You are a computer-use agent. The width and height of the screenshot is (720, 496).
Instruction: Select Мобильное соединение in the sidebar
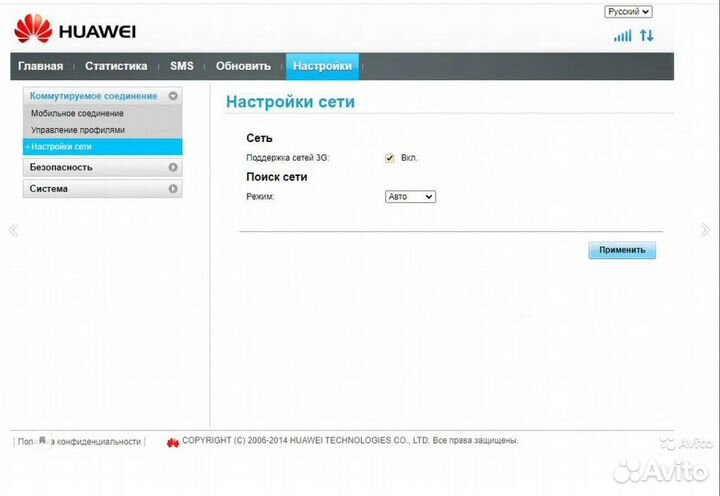[x=77, y=113]
